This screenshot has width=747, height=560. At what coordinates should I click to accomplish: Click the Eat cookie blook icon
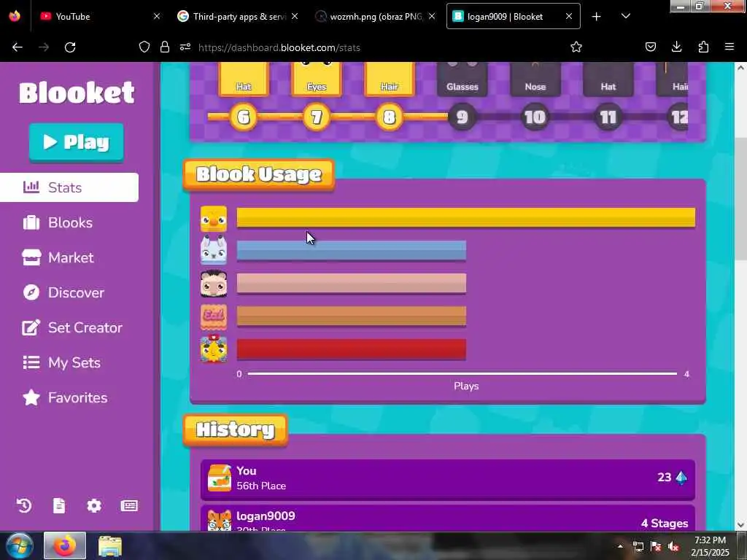point(214,316)
